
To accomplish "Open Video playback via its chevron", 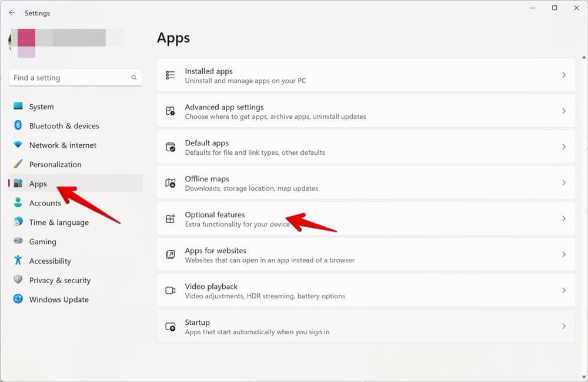I will click(x=564, y=290).
